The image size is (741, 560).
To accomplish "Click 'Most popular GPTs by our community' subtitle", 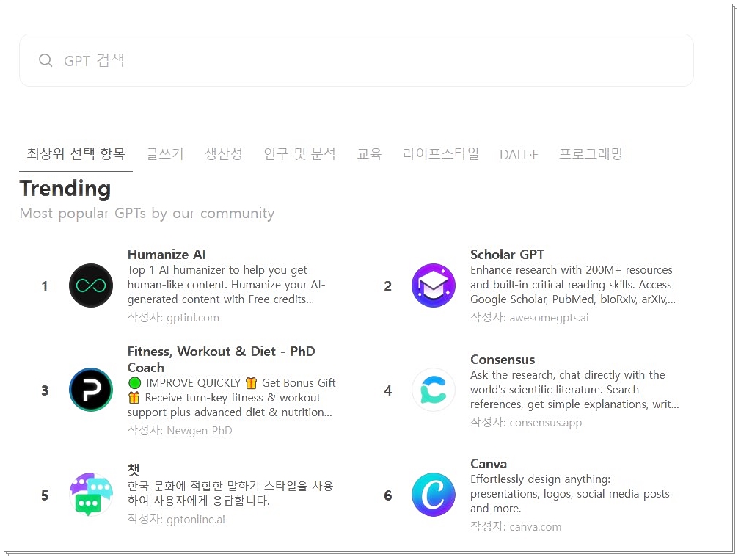I will click(147, 214).
